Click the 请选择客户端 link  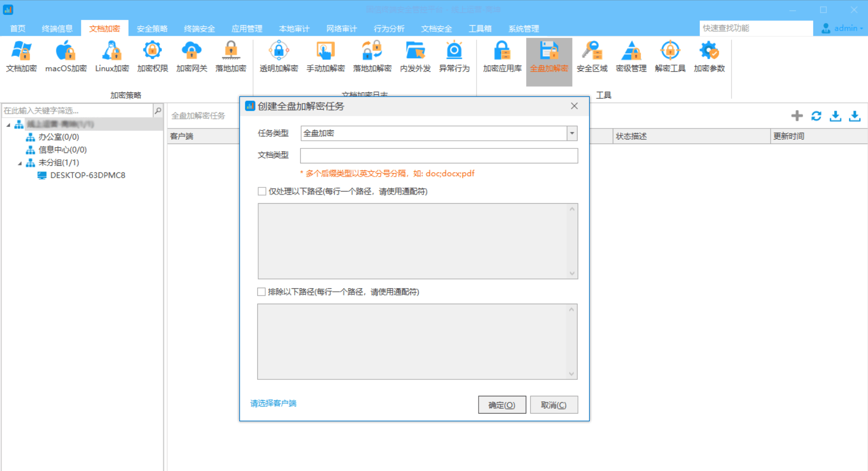[273, 403]
